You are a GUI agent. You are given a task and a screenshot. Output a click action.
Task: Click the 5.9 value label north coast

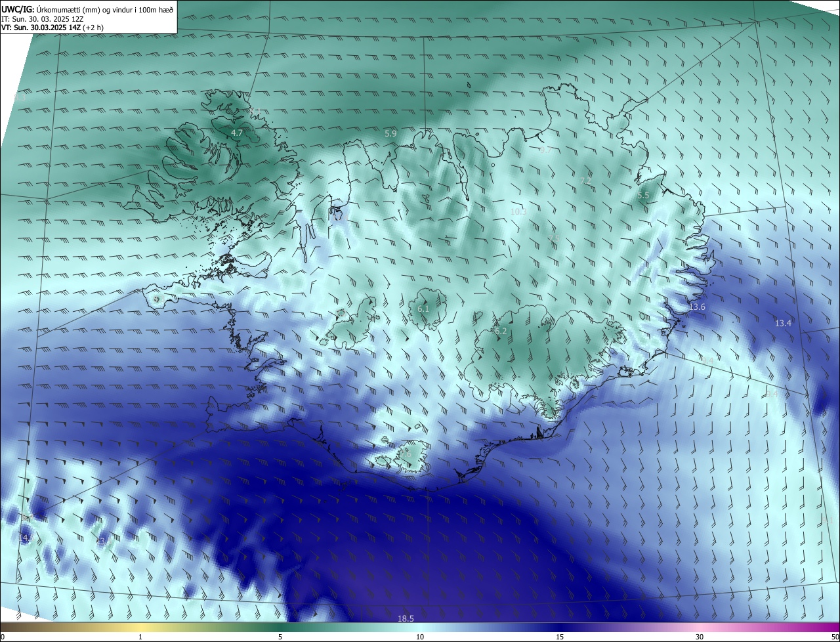(x=390, y=134)
